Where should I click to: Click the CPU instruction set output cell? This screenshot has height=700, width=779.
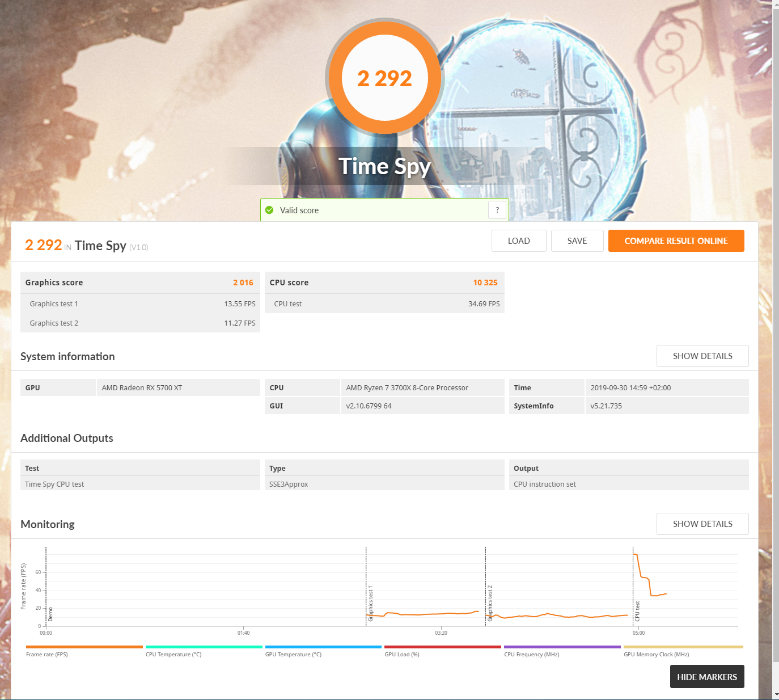[629, 484]
